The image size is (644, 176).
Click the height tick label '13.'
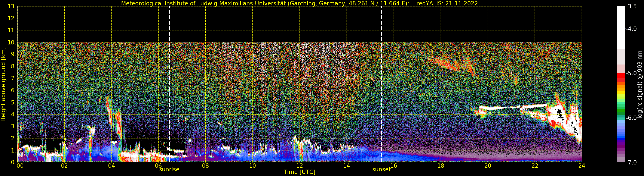tap(12, 6)
